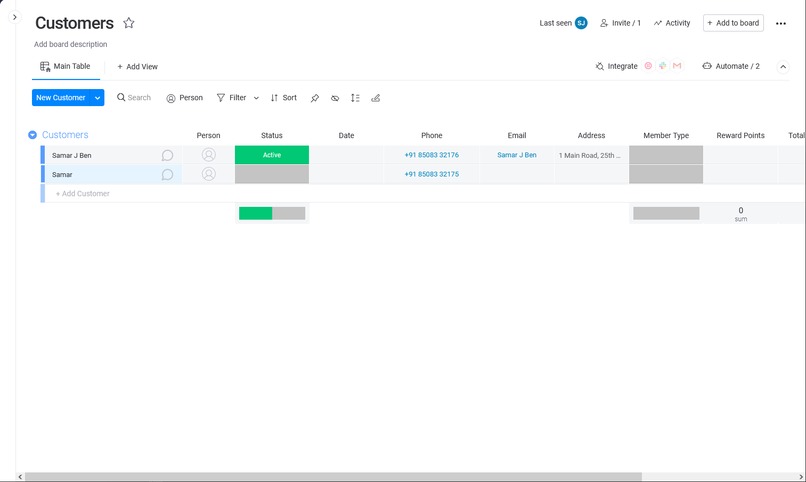The width and height of the screenshot is (806, 482).
Task: Expand the collapsed left sidebar arrow
Action: tap(14, 17)
